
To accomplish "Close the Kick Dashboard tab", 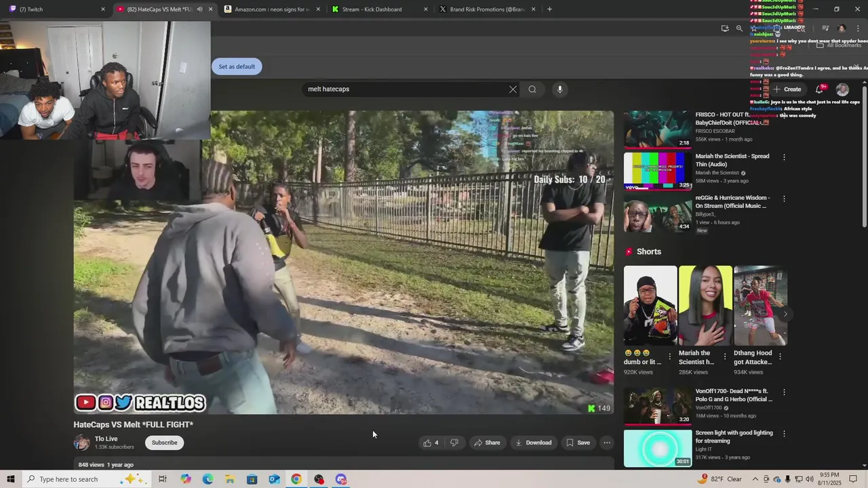I will tap(426, 9).
